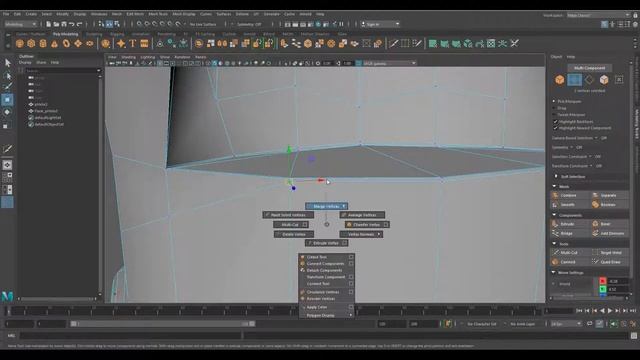Choose Reorder Vertices in context menu
The image size is (640, 360).
tap(321, 299)
